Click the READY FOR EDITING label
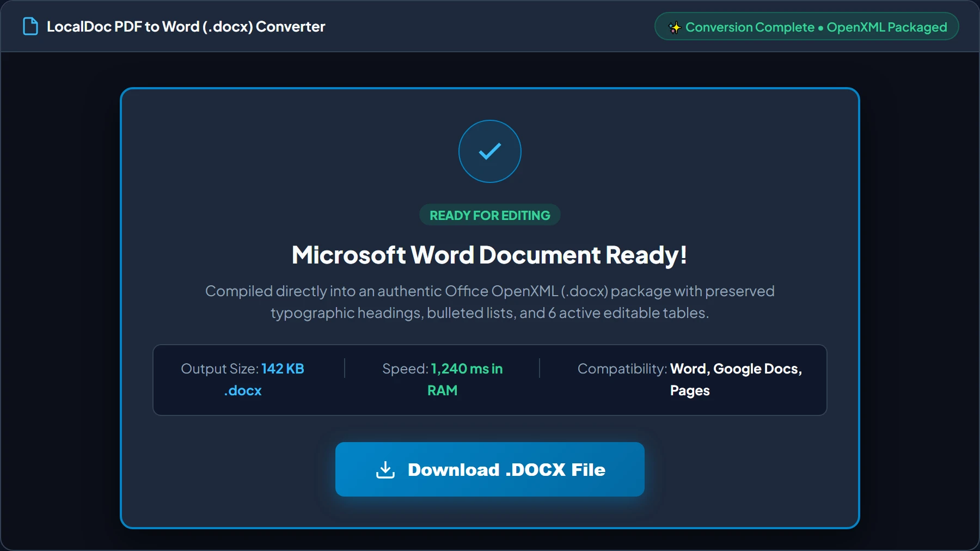 click(x=490, y=215)
